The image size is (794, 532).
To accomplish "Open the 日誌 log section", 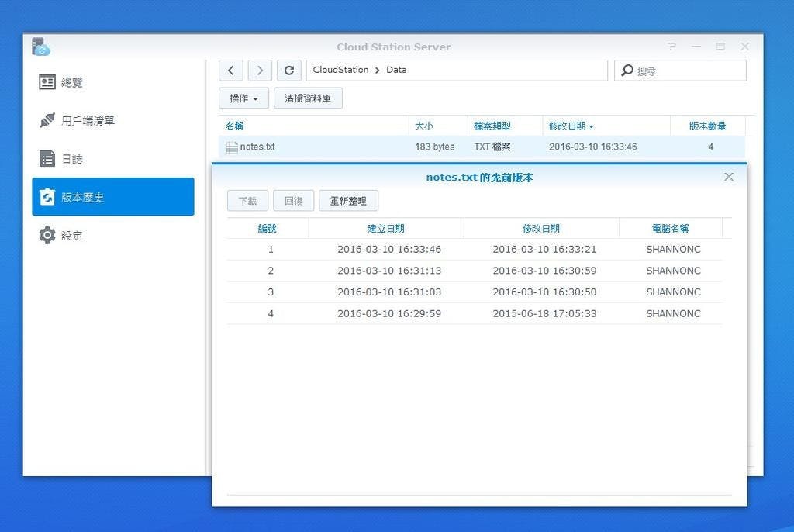I will tap(113, 158).
